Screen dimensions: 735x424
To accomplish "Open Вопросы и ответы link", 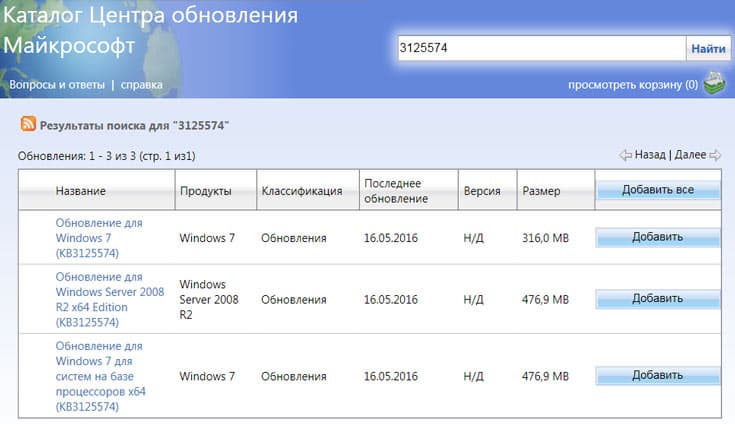I will tap(57, 85).
